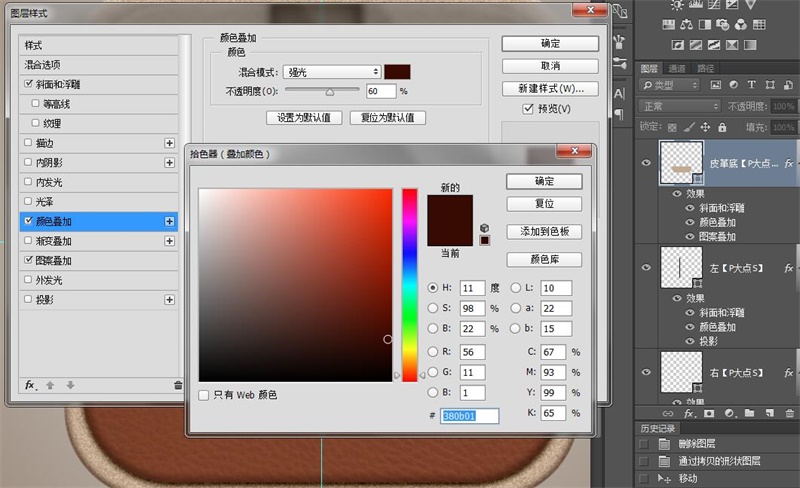Select the L lightness radio button

[516, 288]
